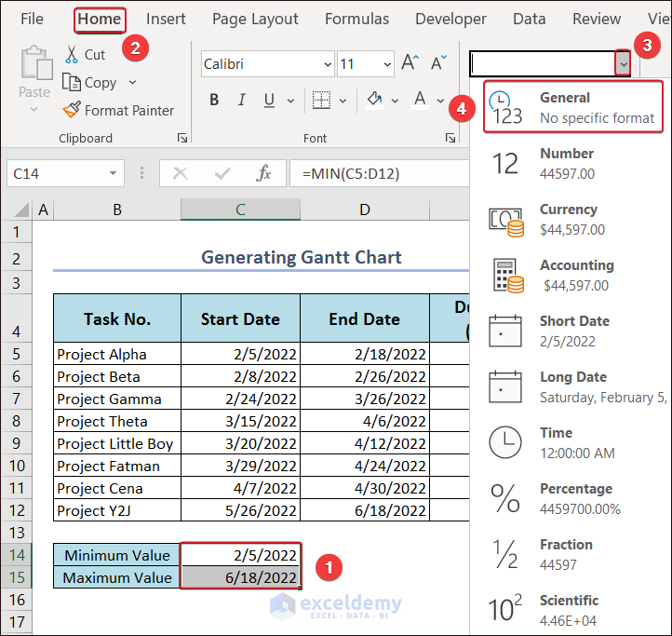Toggle Bold formatting
The height and width of the screenshot is (636, 672).
(x=214, y=100)
